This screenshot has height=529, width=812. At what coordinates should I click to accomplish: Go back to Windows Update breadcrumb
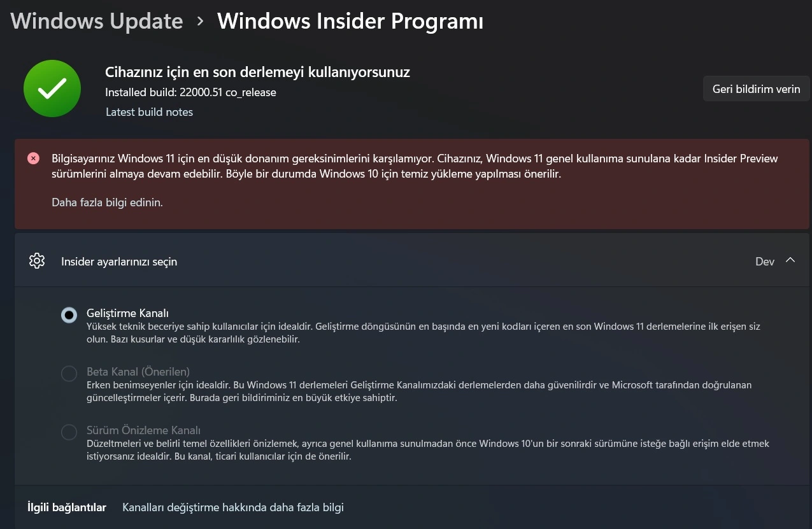click(x=97, y=21)
